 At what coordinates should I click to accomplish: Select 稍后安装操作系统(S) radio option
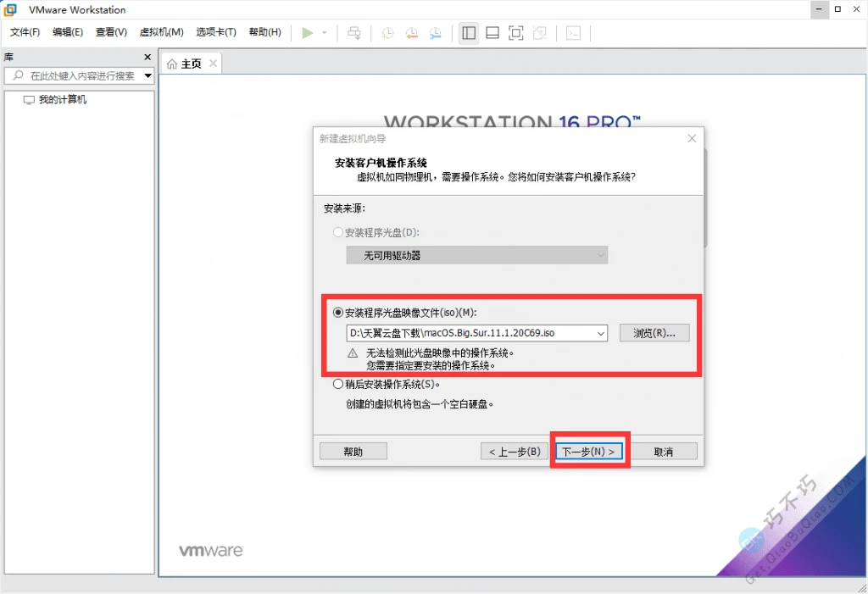pos(337,384)
